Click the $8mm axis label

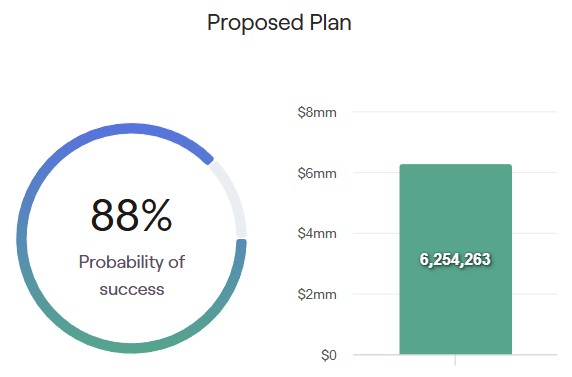[317, 112]
